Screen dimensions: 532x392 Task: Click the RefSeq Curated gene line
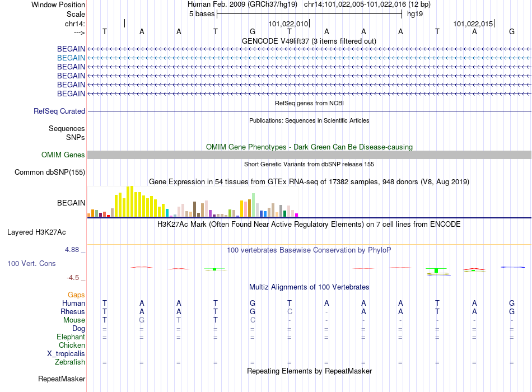click(x=309, y=111)
